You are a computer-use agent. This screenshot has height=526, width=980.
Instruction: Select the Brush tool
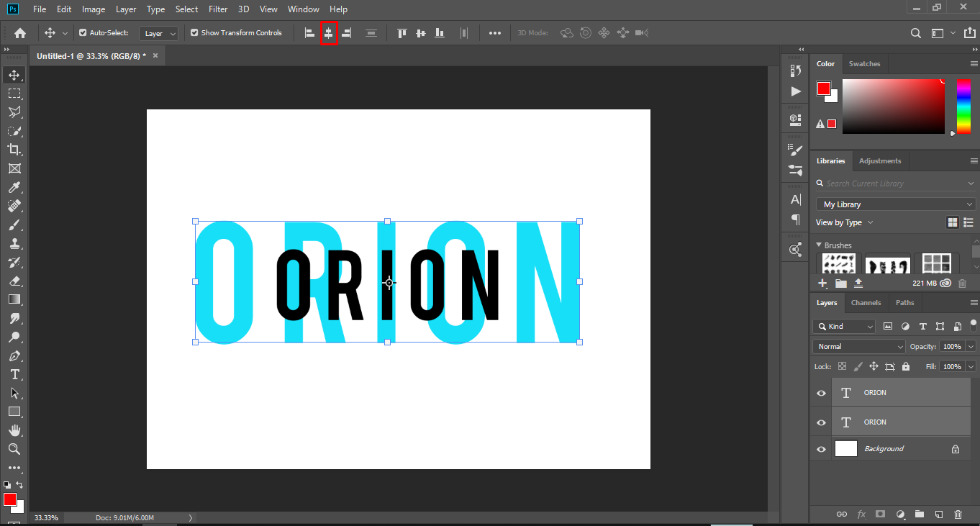[x=14, y=225]
